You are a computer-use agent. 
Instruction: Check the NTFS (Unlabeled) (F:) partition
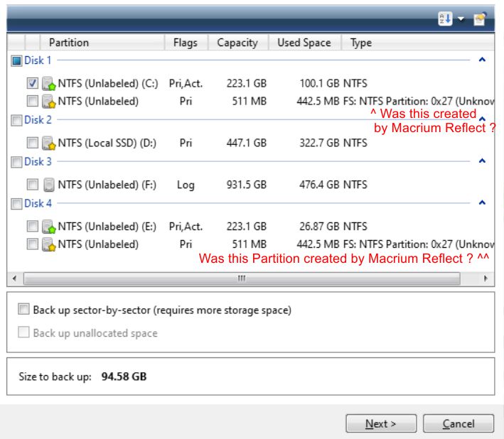(x=33, y=184)
